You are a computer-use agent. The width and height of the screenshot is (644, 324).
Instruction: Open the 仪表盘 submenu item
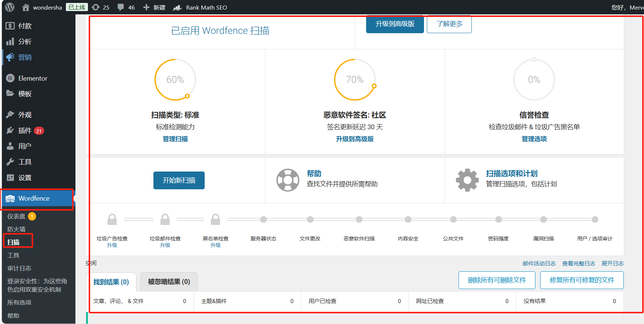tap(17, 216)
